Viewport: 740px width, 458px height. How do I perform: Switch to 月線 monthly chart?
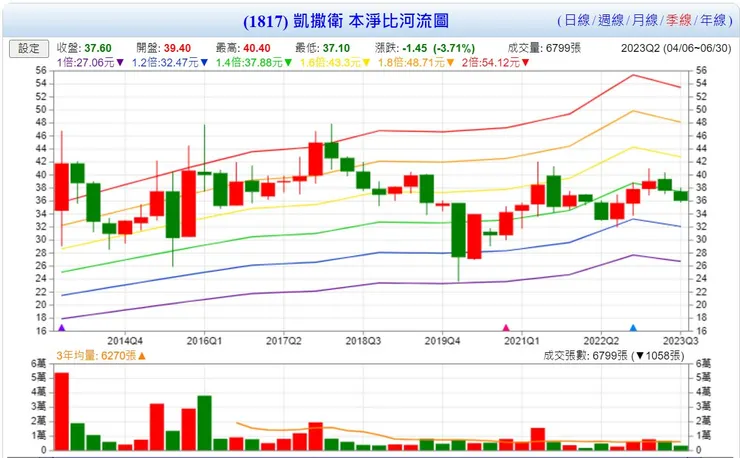point(645,20)
